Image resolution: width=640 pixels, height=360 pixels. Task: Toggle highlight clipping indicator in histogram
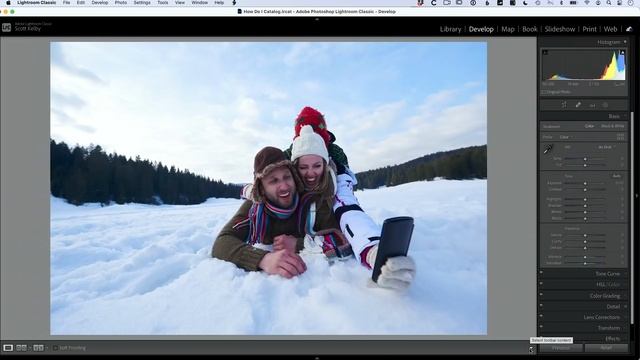[622, 52]
